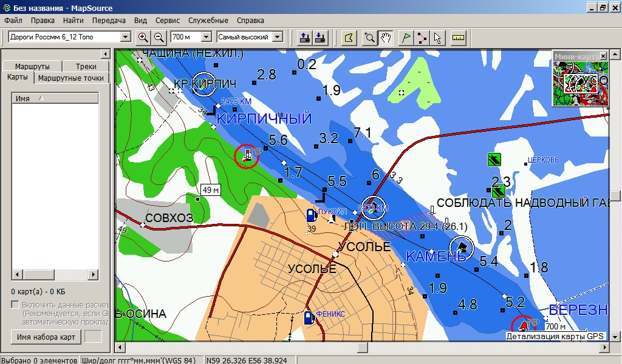Close the mini-map overview panel
Screen dimensions: 622x364
pyautogui.click(x=603, y=56)
